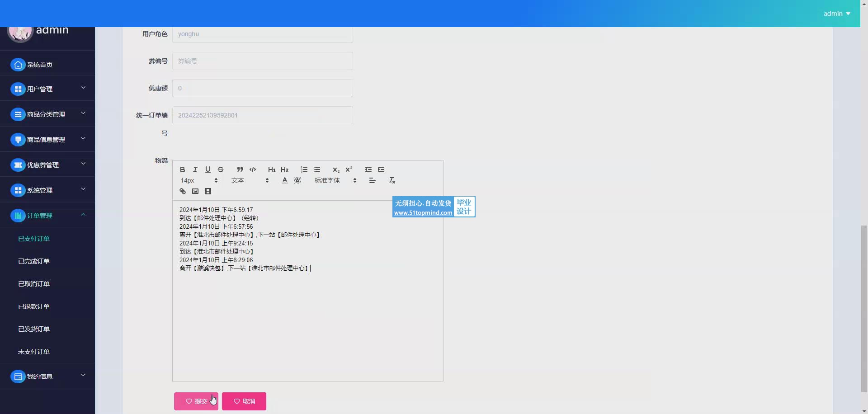
Task: Expand 商品分类管理 menu
Action: pos(47,114)
